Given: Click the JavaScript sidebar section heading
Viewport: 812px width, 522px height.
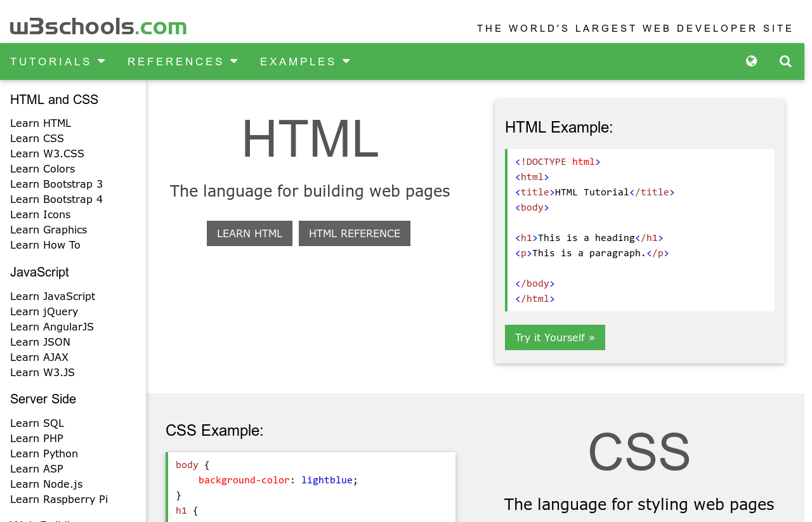Looking at the screenshot, I should pyautogui.click(x=39, y=272).
